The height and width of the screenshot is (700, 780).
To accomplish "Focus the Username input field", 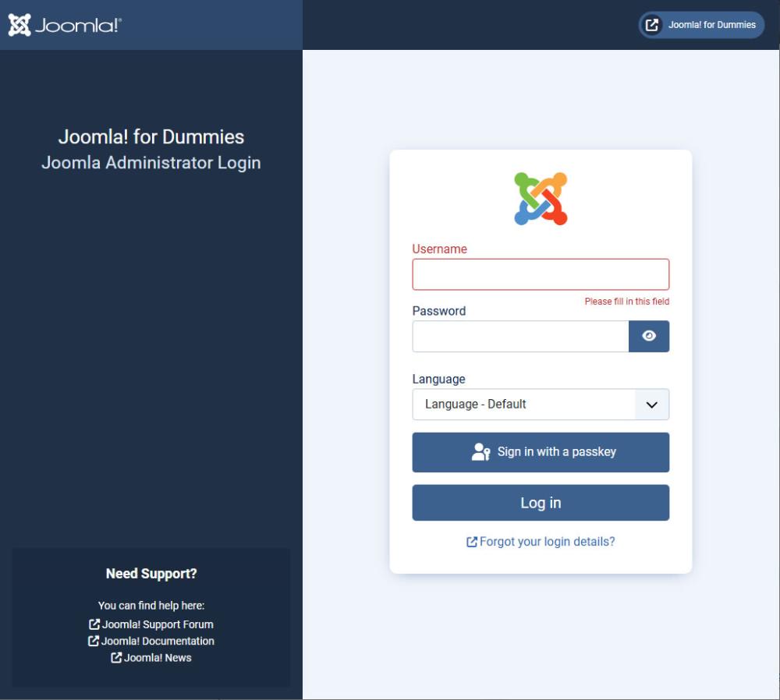I will (541, 274).
